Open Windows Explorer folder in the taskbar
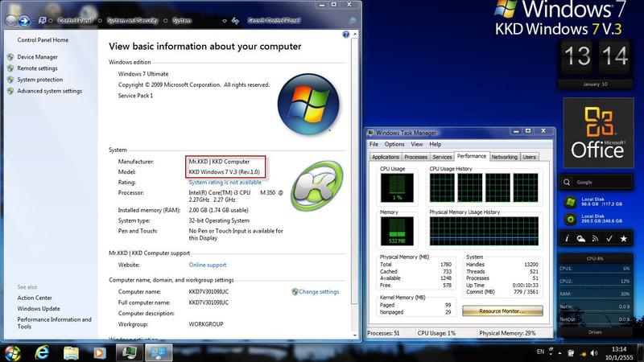The height and width of the screenshot is (362, 644). pyautogui.click(x=71, y=352)
